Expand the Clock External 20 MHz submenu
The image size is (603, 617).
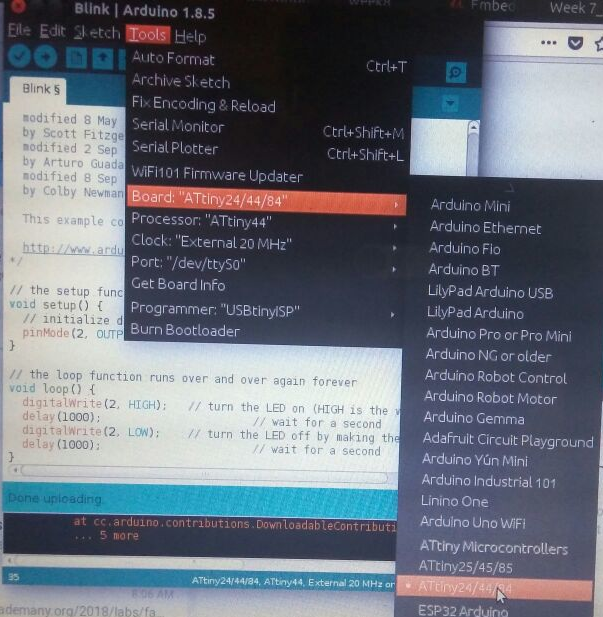click(265, 243)
